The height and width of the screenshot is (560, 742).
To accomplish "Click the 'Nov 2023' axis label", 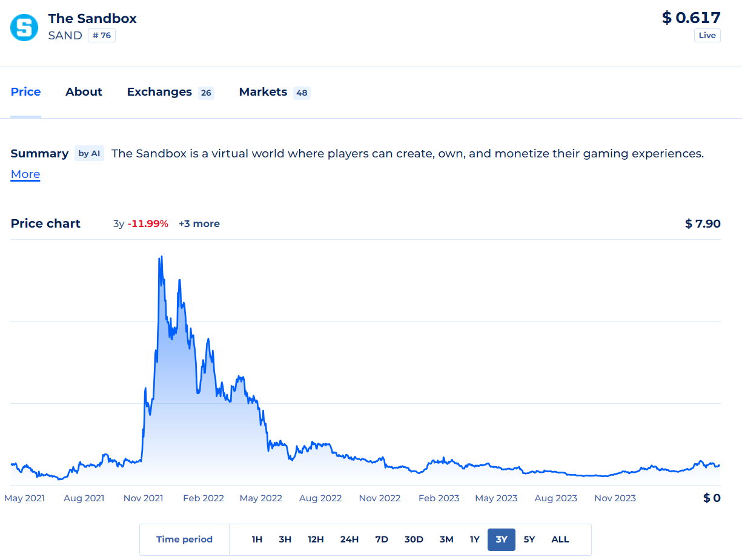I will [x=615, y=498].
